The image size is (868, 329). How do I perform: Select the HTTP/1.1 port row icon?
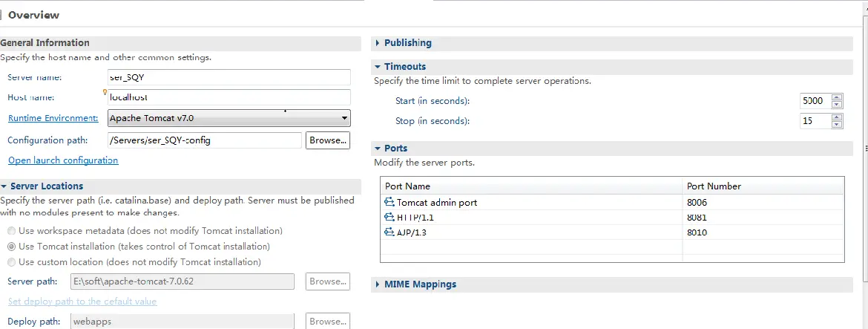pyautogui.click(x=389, y=217)
